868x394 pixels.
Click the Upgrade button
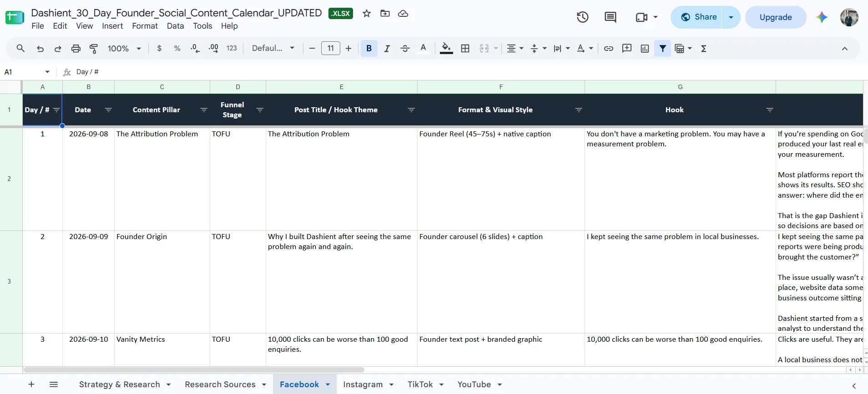pyautogui.click(x=776, y=17)
